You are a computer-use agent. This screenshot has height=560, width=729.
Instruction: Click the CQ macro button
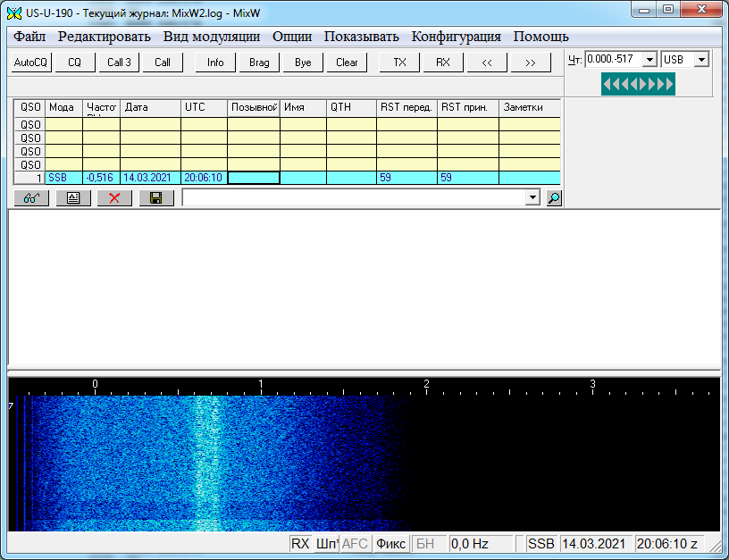(75, 63)
